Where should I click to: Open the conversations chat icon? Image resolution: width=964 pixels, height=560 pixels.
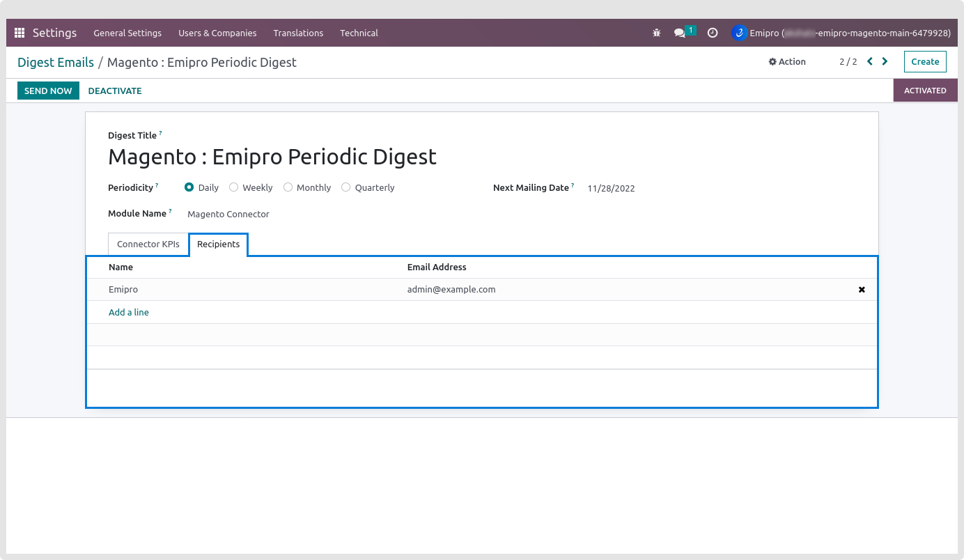tap(680, 33)
